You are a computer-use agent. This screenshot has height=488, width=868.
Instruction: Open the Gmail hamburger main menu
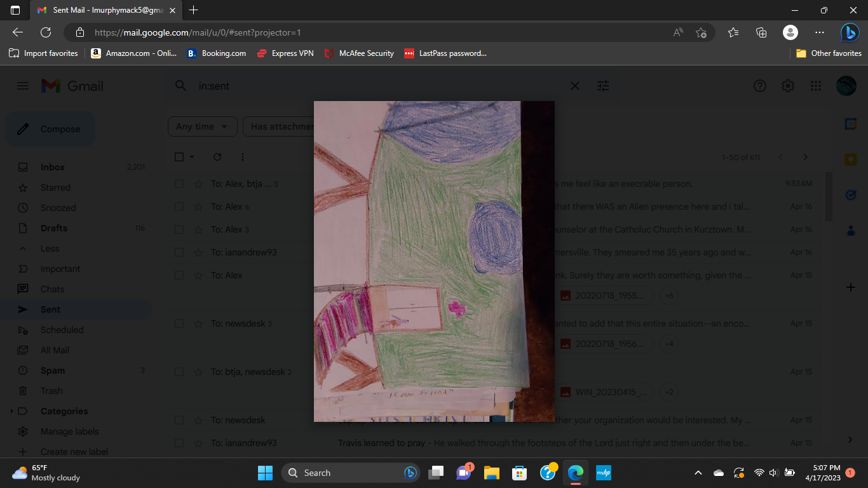pos(22,85)
